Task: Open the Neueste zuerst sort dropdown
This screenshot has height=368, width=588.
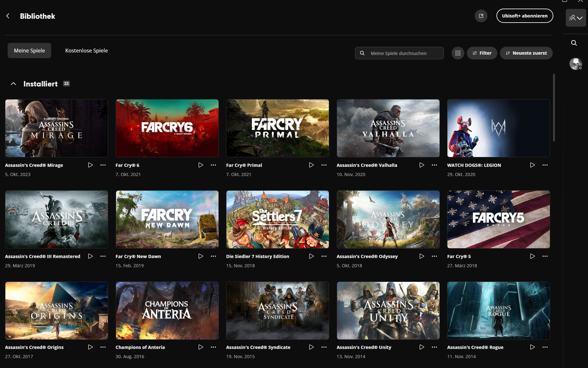Action: coord(526,53)
